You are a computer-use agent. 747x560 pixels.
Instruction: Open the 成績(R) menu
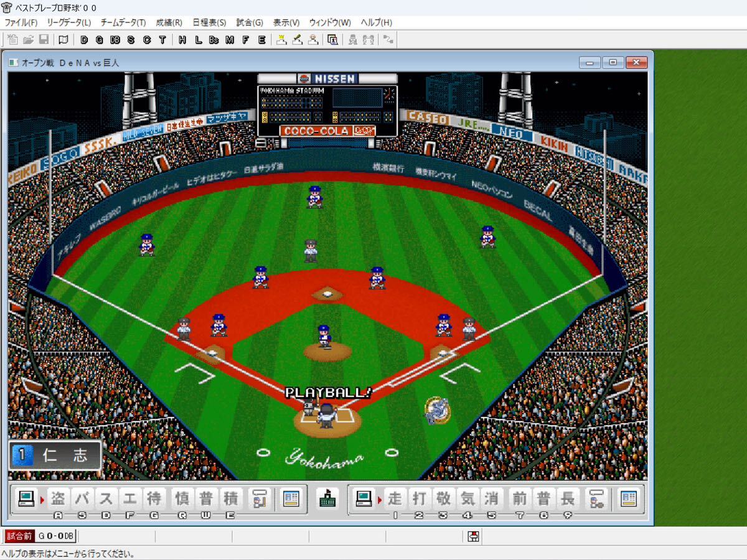[169, 22]
